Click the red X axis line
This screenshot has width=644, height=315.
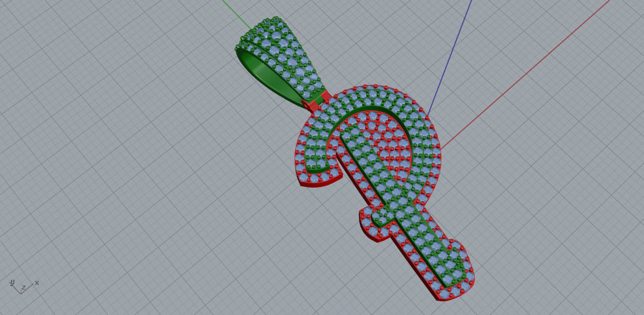(526, 75)
